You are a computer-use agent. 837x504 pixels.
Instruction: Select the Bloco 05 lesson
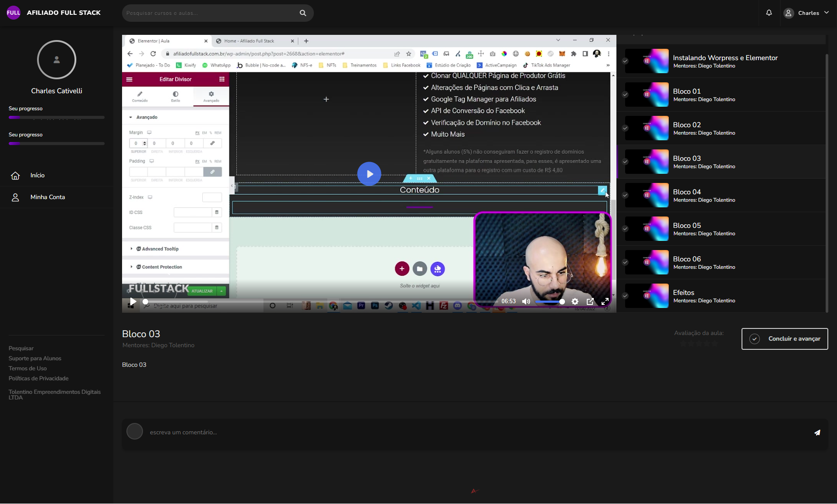[x=687, y=226]
